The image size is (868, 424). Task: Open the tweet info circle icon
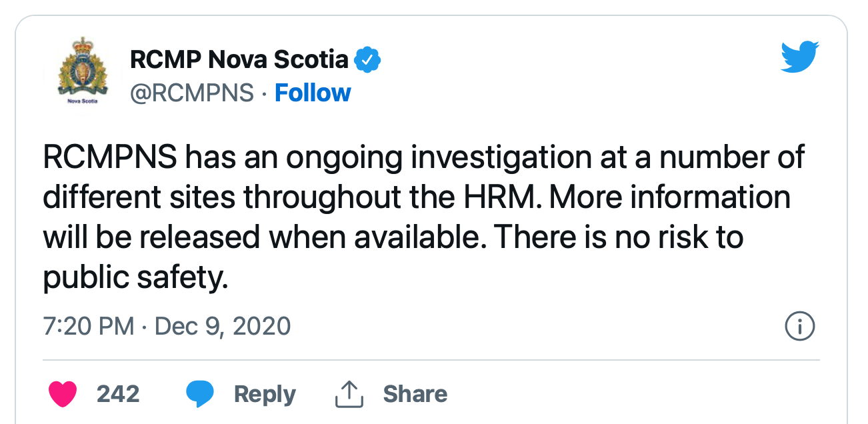799,327
